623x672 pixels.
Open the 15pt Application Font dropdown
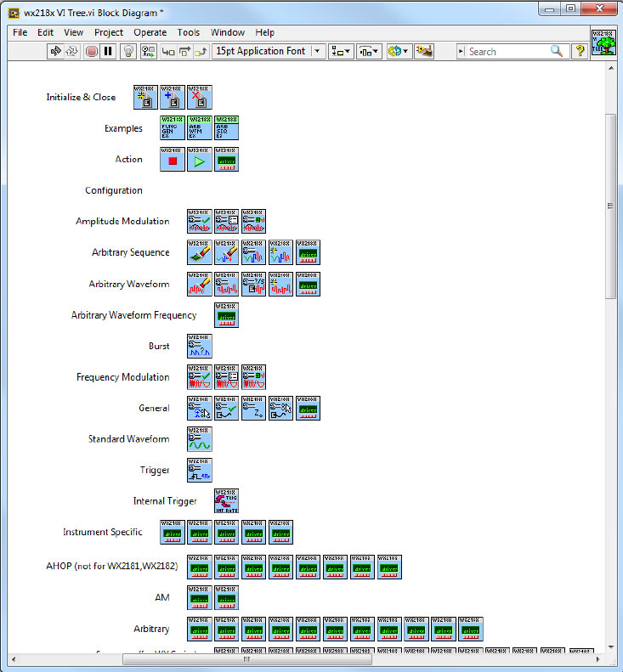tap(268, 51)
